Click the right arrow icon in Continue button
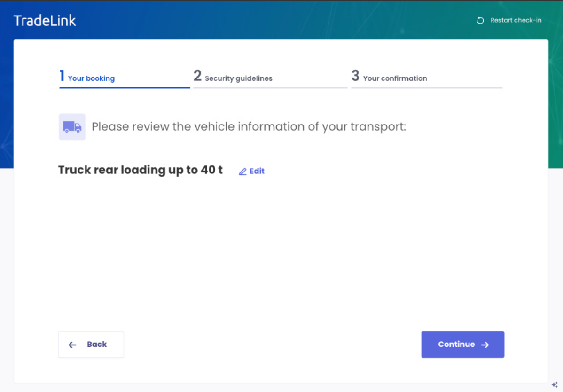The width and height of the screenshot is (563, 392). point(485,345)
